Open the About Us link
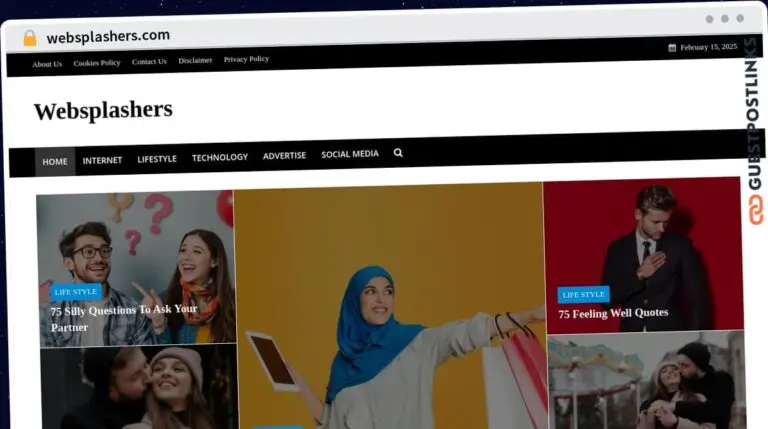This screenshot has width=768, height=429. coord(47,64)
